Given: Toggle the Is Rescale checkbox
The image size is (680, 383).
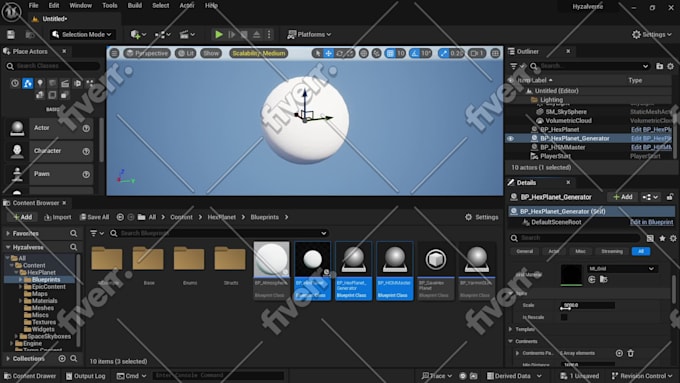Looking at the screenshot, I should (x=564, y=317).
